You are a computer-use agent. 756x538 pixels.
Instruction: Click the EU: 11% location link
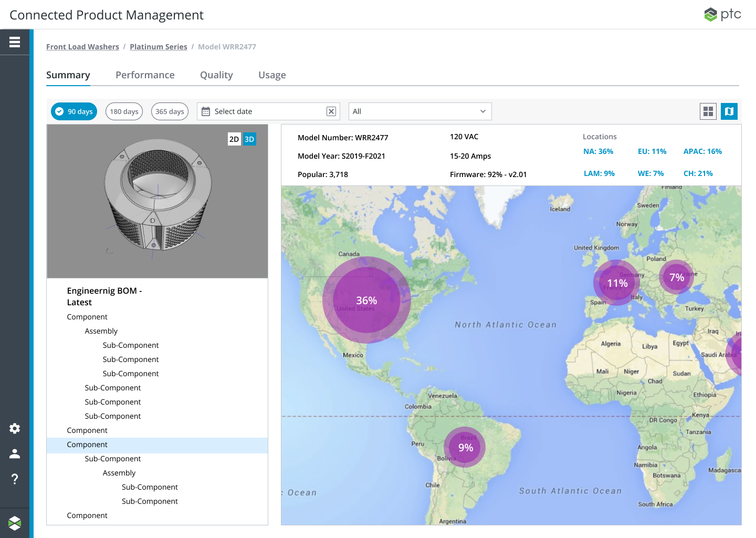point(652,151)
